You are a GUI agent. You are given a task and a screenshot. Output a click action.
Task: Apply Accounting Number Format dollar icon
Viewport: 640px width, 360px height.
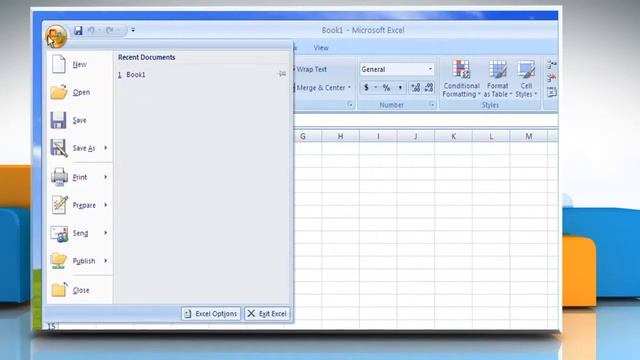point(366,87)
